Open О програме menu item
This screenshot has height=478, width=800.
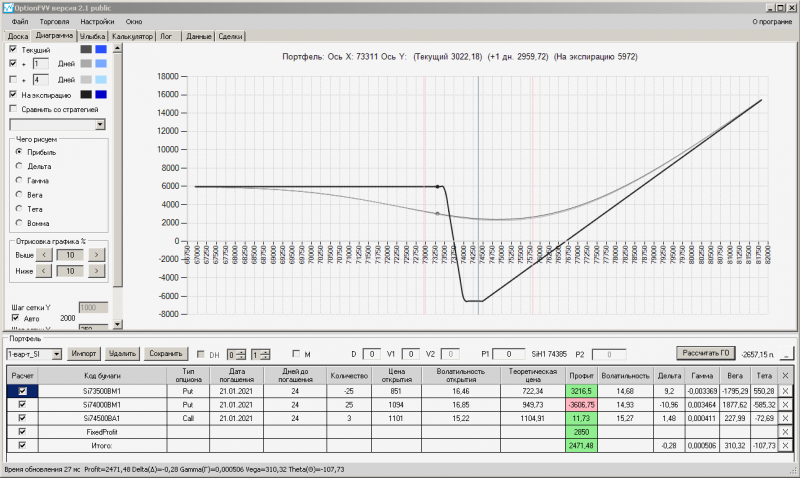772,21
